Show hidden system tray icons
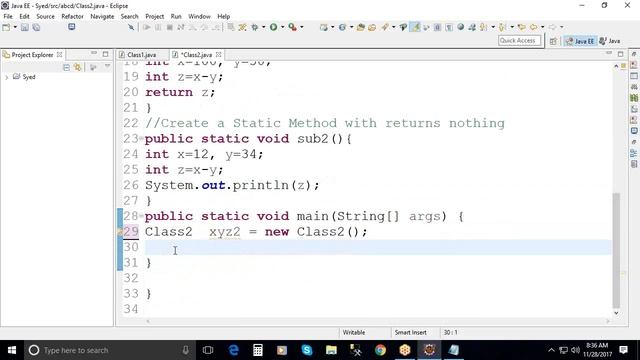The width and height of the screenshot is (640, 360). click(x=551, y=350)
